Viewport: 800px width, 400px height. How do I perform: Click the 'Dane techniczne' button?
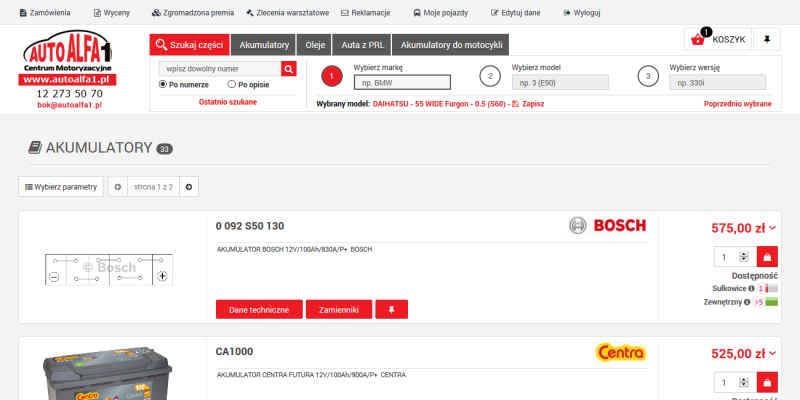[259, 310]
